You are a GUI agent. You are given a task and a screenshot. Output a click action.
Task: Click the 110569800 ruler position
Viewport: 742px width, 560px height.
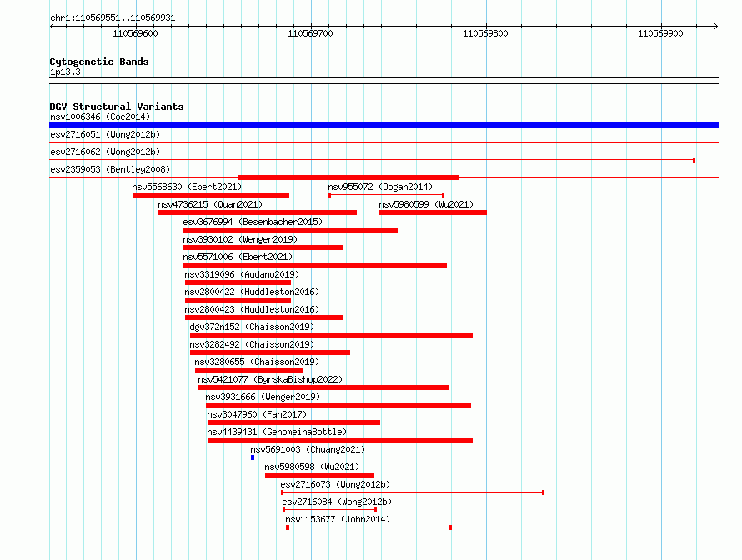point(485,33)
